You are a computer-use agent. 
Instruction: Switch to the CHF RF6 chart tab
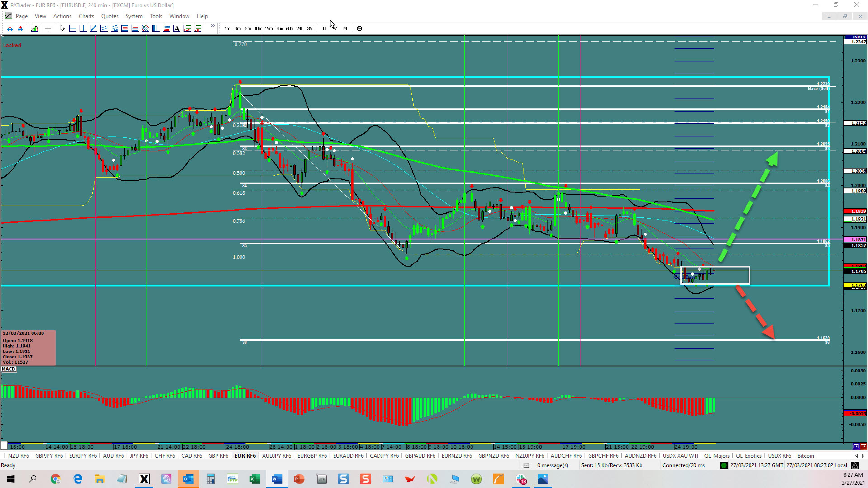(x=165, y=456)
